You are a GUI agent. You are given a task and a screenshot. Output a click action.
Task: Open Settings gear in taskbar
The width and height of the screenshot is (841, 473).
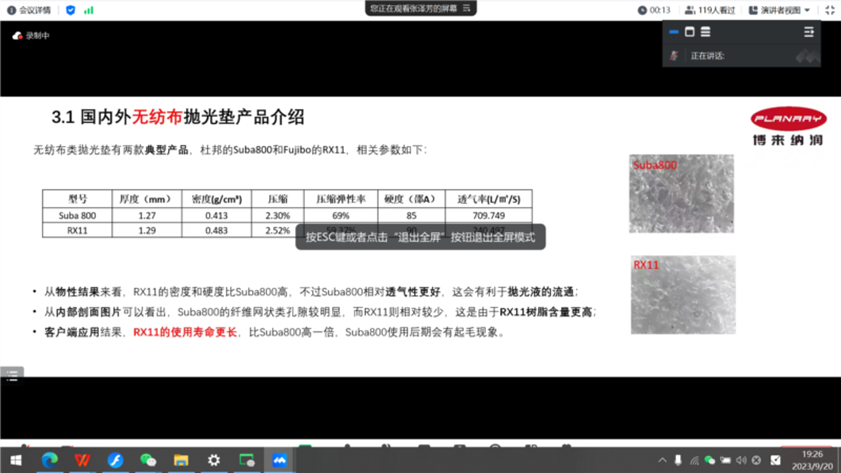click(x=213, y=460)
